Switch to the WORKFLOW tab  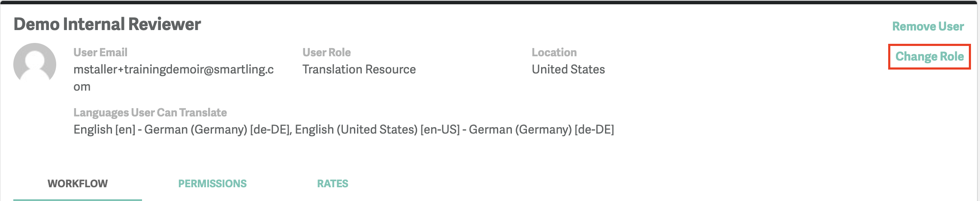78,184
